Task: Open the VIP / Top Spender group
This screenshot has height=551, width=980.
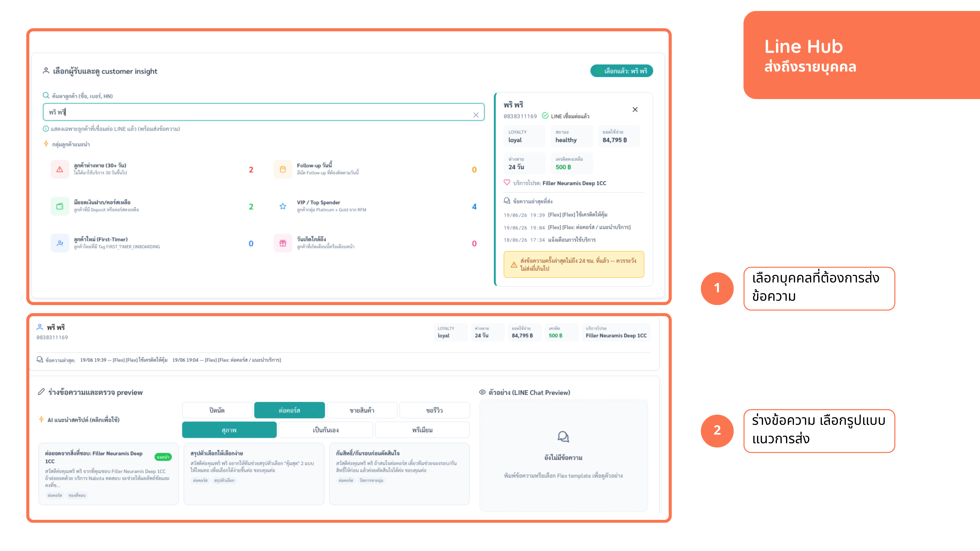Action: [376, 206]
